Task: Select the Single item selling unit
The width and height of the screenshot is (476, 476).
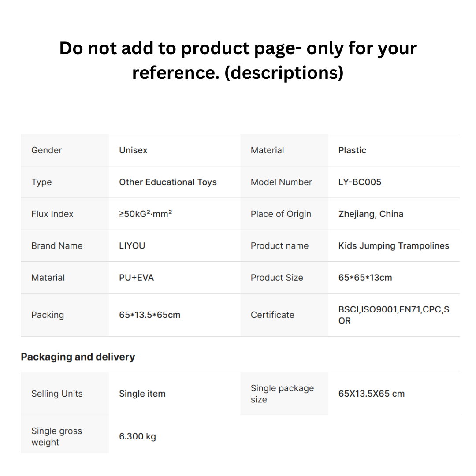Action: (x=142, y=394)
